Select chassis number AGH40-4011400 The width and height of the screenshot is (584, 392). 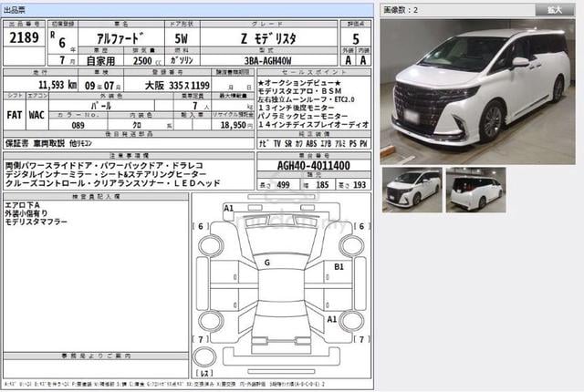click(x=314, y=166)
